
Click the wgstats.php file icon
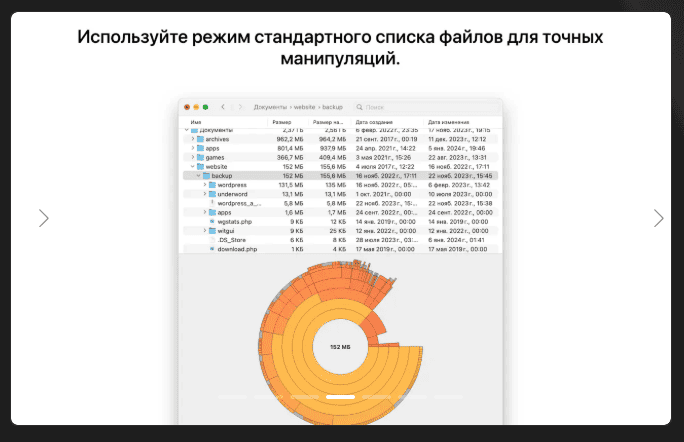click(x=212, y=222)
